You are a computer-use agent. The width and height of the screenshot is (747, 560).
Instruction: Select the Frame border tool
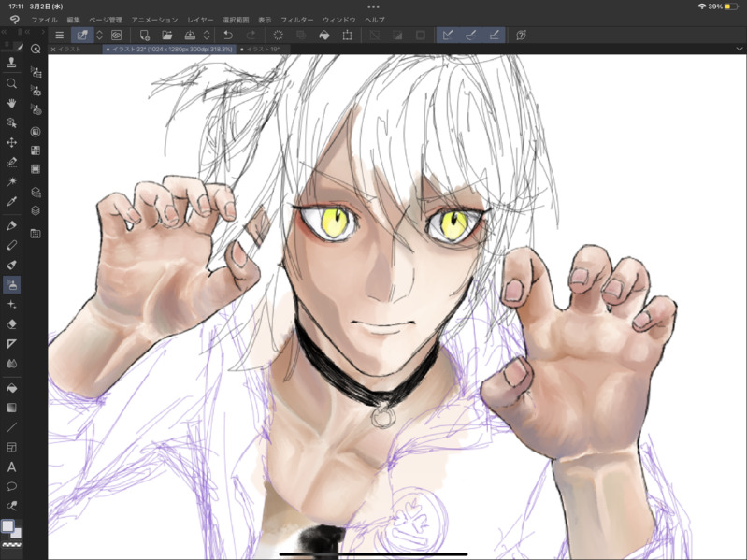coord(11,447)
